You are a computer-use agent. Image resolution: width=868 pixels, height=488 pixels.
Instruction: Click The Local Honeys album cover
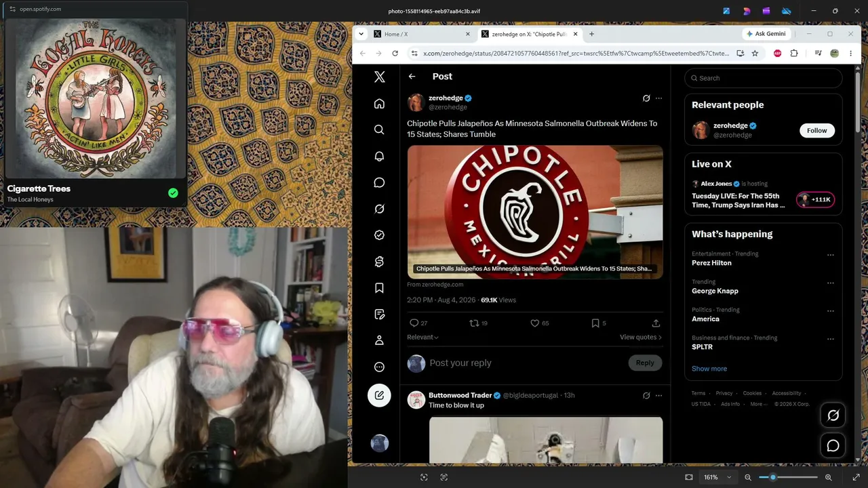point(96,98)
